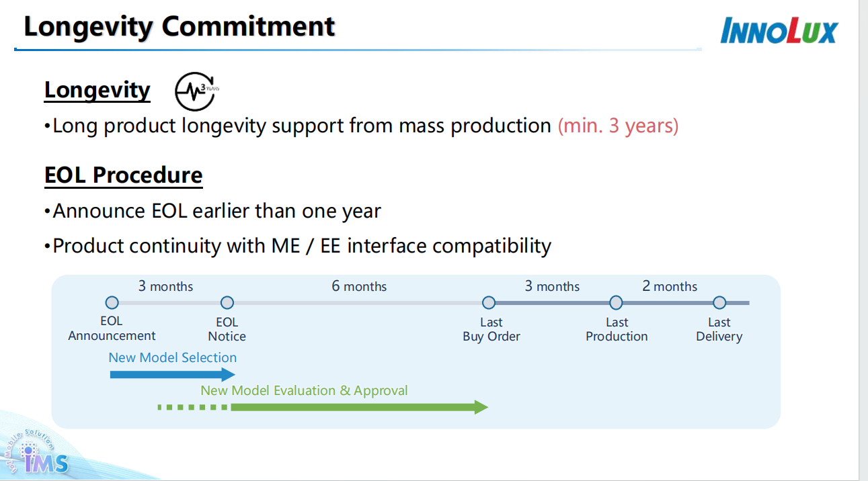Click the red min. 3 years text
Image resolution: width=868 pixels, height=481 pixels.
click(x=618, y=126)
